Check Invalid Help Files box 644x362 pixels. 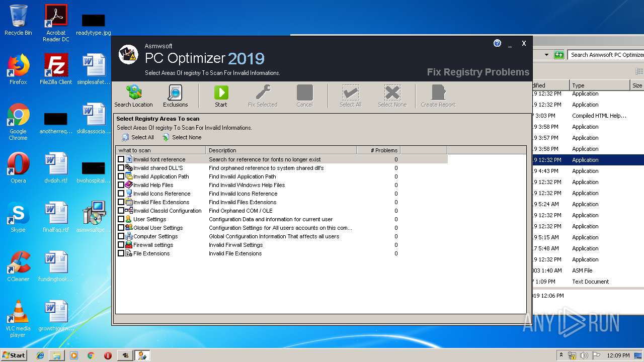[121, 185]
